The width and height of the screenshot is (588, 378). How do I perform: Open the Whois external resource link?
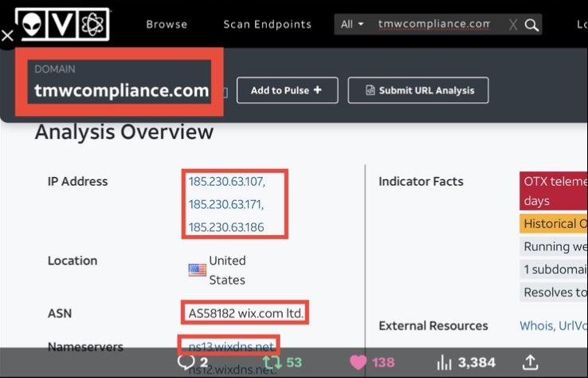(535, 325)
